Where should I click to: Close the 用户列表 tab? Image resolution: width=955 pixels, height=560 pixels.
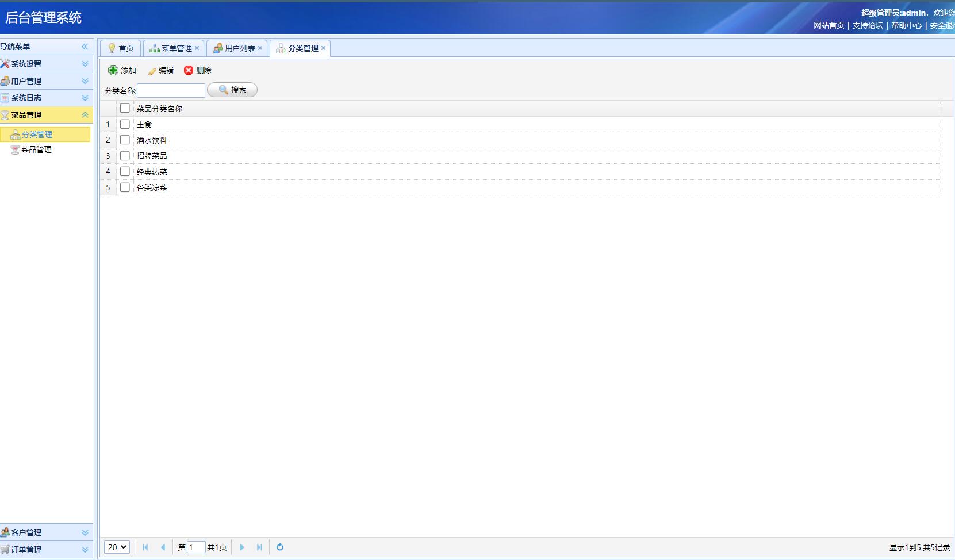[x=260, y=48]
